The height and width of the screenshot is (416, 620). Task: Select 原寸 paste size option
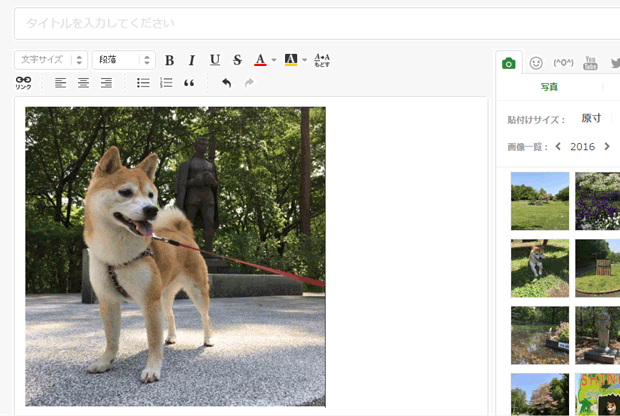pos(591,118)
